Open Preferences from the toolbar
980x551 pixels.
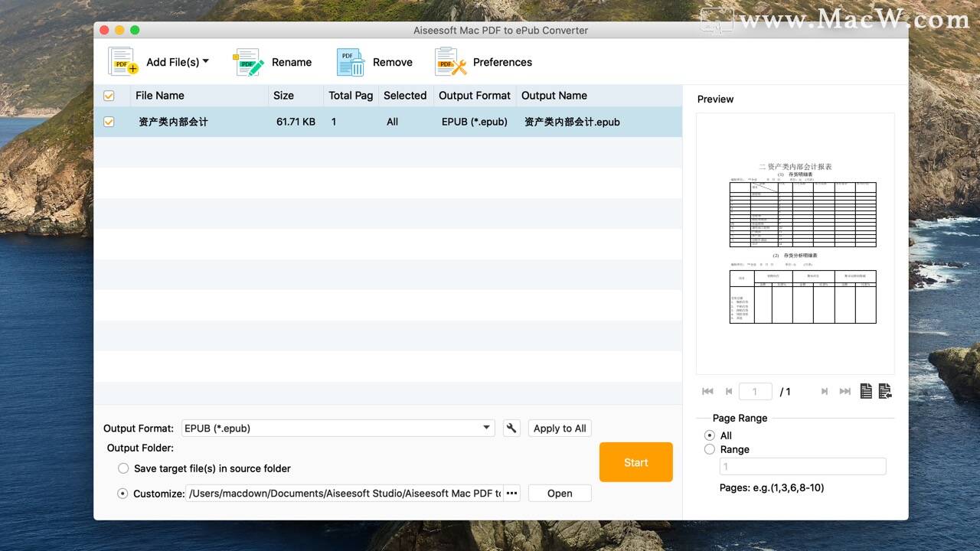[484, 62]
